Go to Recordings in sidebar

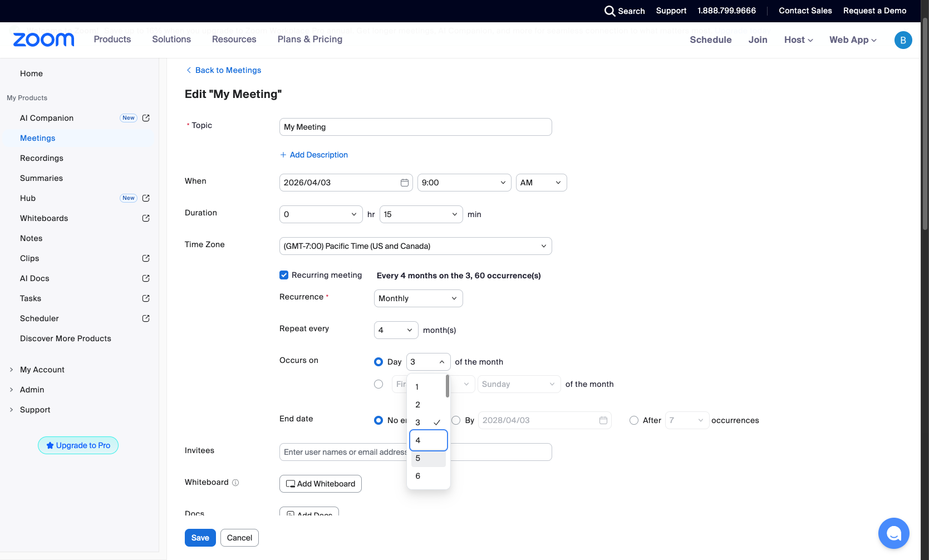coord(42,158)
